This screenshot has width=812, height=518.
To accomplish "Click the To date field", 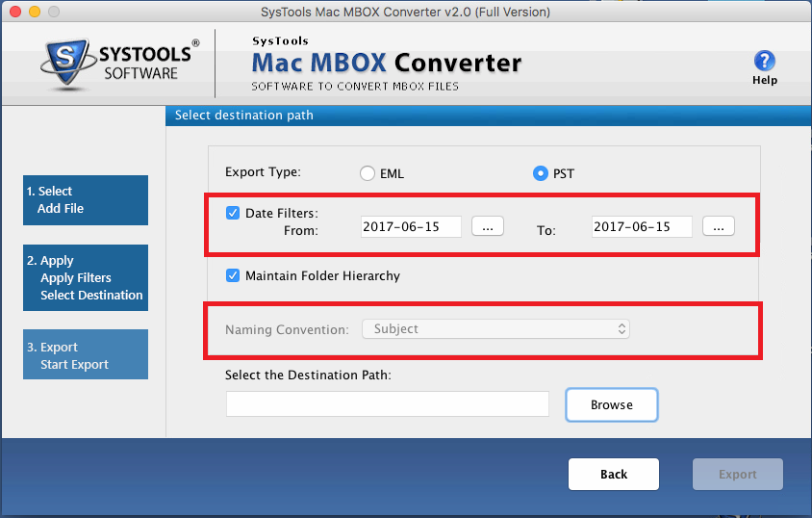I will (642, 226).
